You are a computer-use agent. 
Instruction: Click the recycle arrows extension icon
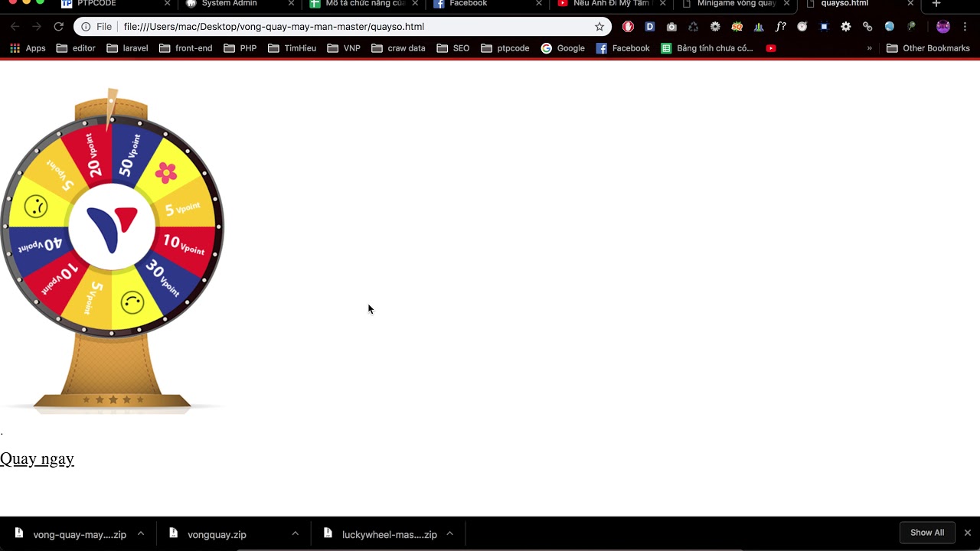click(x=693, y=27)
